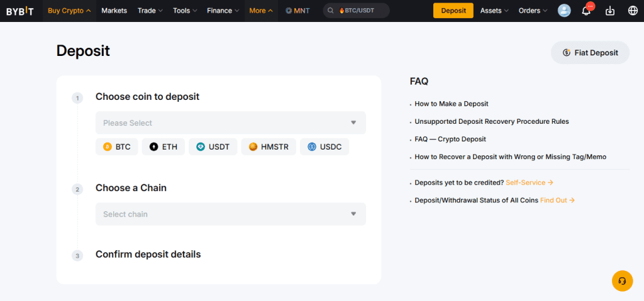Image resolution: width=644 pixels, height=301 pixels.
Task: Click the Confirm deposit details heading
Action: pos(148,254)
